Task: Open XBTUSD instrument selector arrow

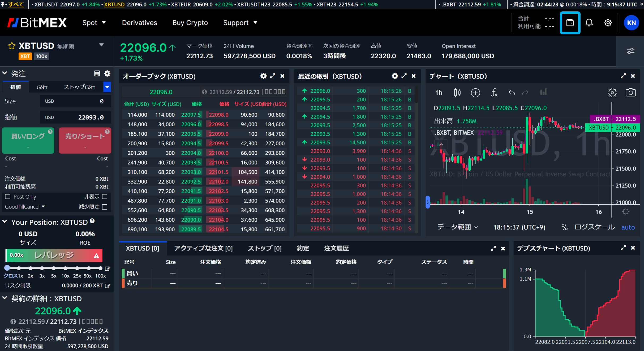Action: 101,45
